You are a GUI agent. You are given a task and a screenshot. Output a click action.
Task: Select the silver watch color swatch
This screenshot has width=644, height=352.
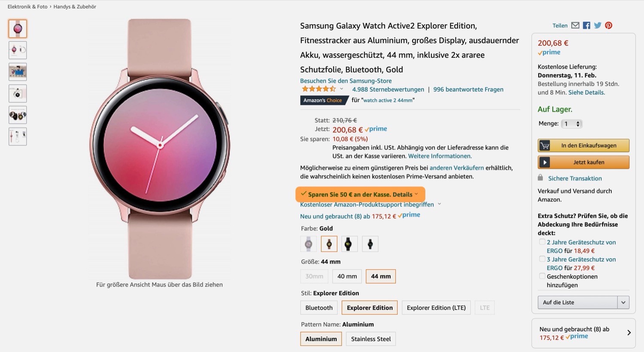308,244
